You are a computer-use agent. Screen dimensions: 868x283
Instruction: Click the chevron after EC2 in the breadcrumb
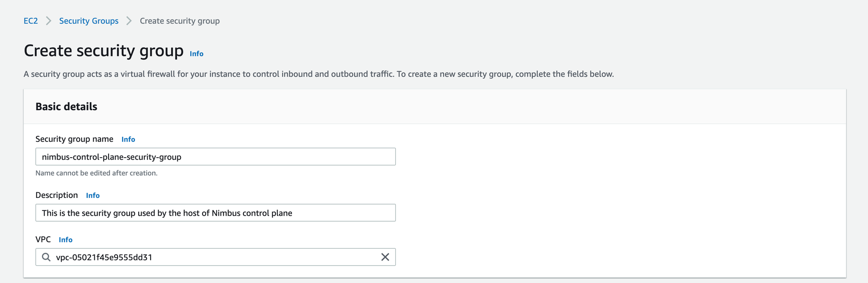pos(49,21)
